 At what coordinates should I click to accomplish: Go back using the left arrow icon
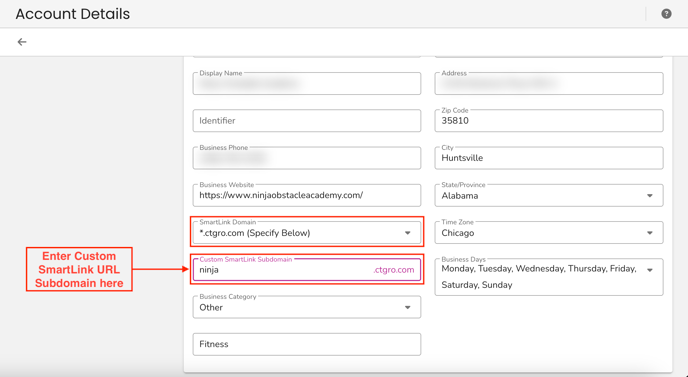pos(22,42)
